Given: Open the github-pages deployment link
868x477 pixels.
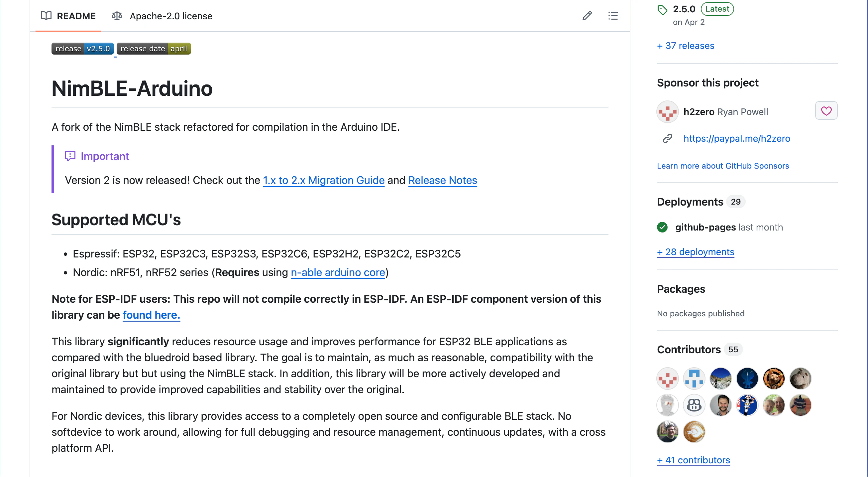Looking at the screenshot, I should coord(705,228).
